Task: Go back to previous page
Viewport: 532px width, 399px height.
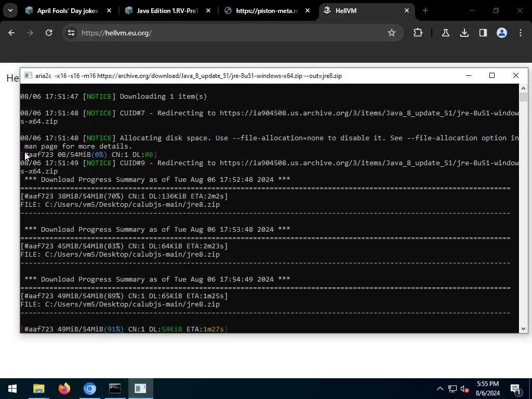Action: (11, 33)
